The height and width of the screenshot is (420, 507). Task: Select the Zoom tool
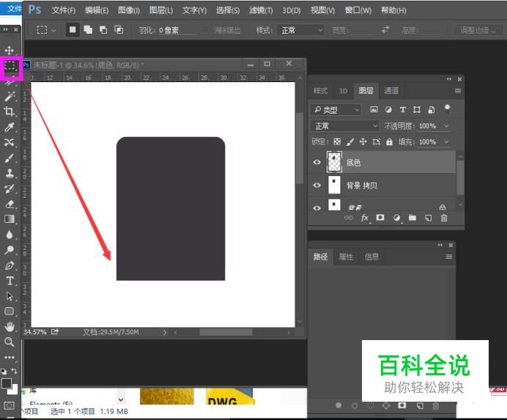click(9, 342)
